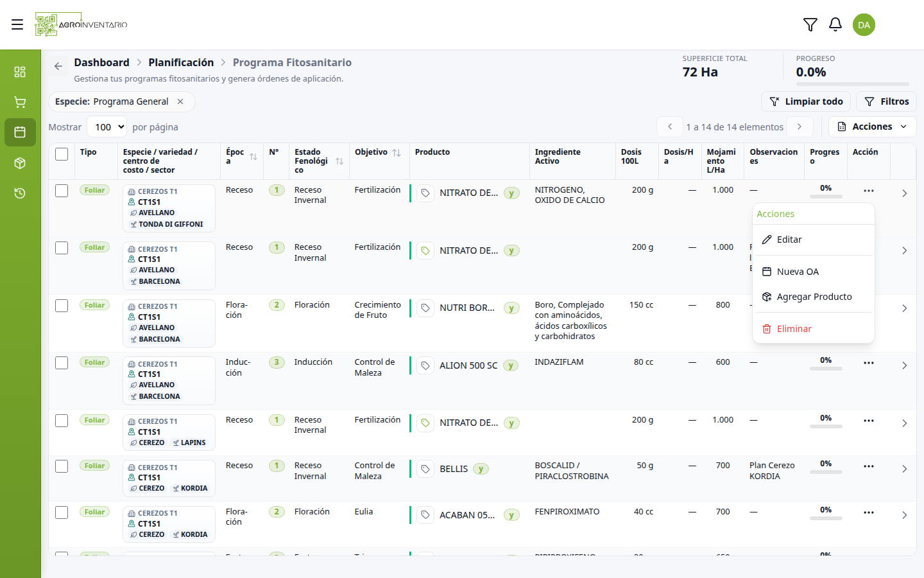Open the history clock sidebar icon
The image size is (924, 578).
coord(20,193)
